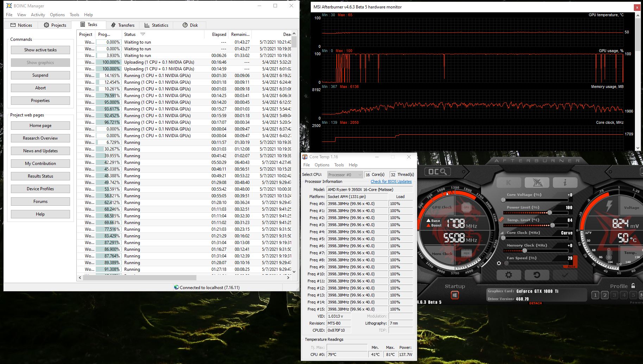643x364 pixels.
Task: Click the Properties button in BOINC
Action: click(40, 101)
